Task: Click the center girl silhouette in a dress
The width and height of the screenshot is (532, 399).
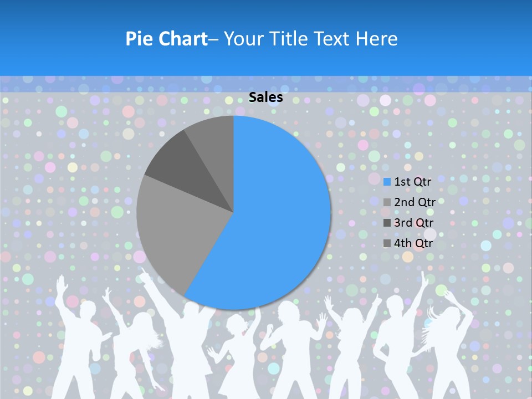Action: pos(237,360)
